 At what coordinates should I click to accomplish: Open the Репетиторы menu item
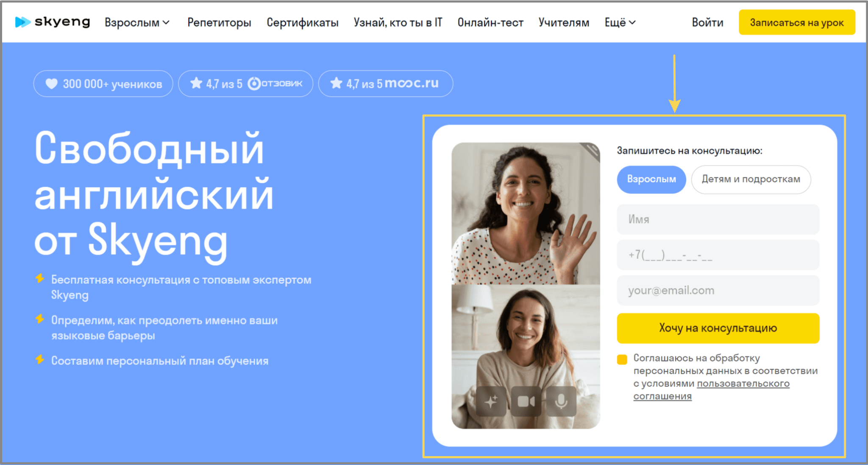(220, 22)
